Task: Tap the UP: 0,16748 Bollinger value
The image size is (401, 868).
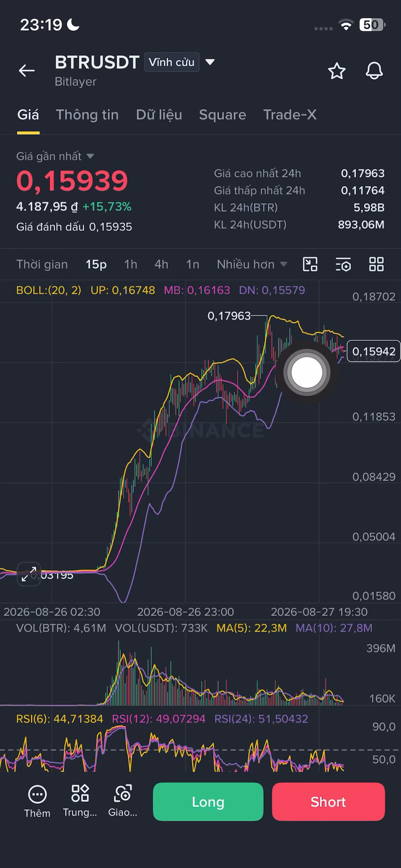Action: pyautogui.click(x=123, y=290)
